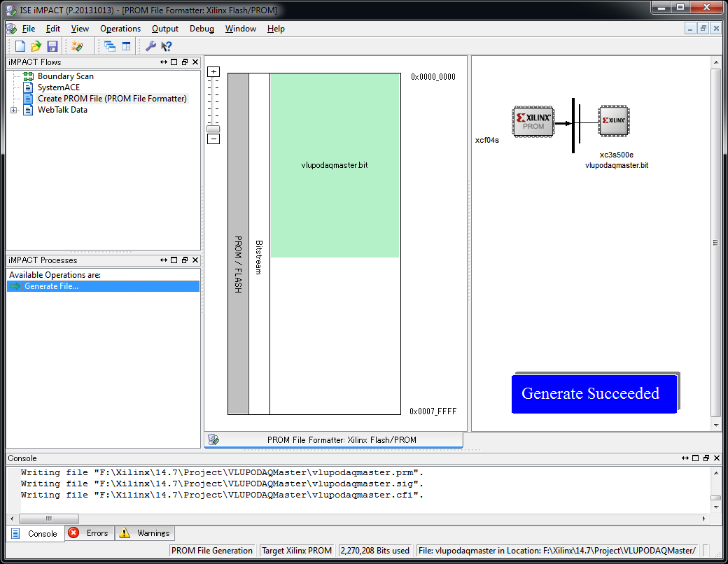Close the Console panel

pyautogui.click(x=716, y=458)
